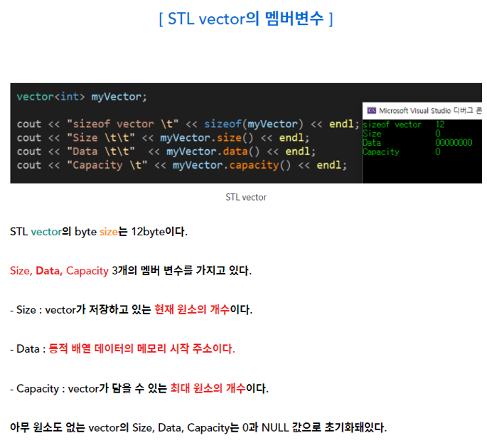Click the heading "[ STL vector의 멤버변수 ]"
The height and width of the screenshot is (448, 487).
[246, 18]
